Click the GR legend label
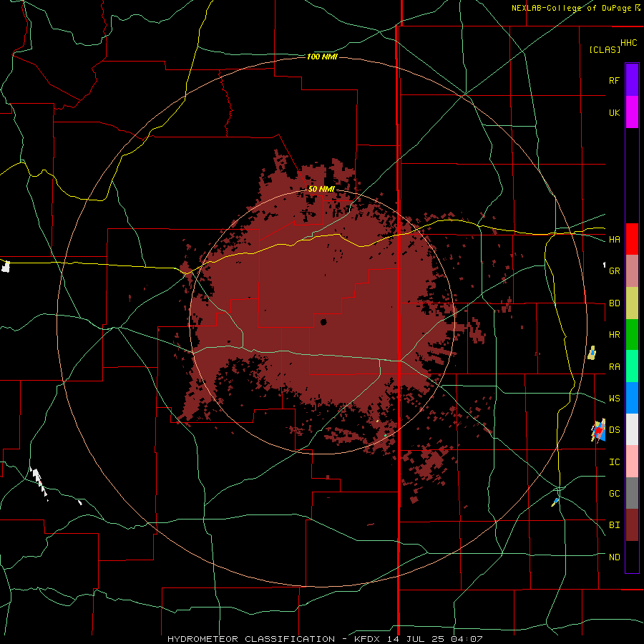 tap(614, 271)
